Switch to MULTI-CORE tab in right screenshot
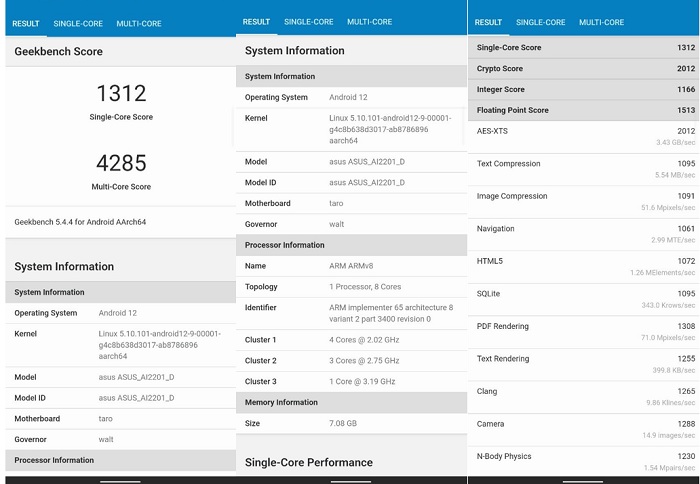 pyautogui.click(x=601, y=22)
